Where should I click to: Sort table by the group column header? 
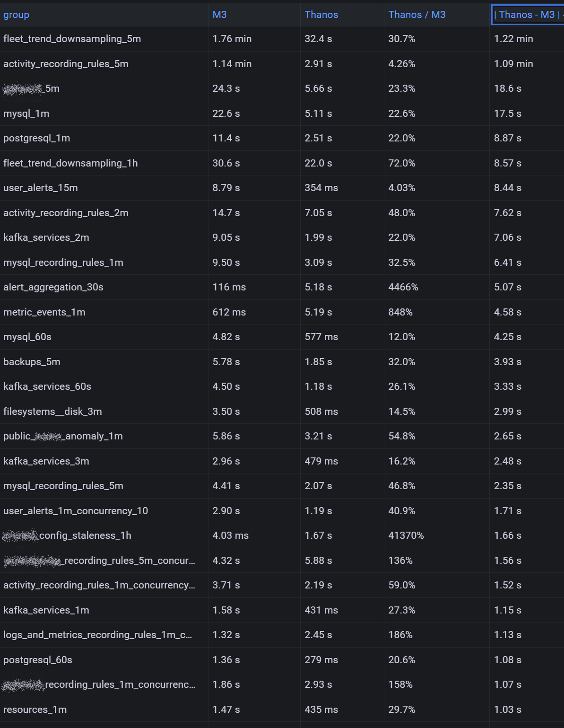(x=17, y=15)
